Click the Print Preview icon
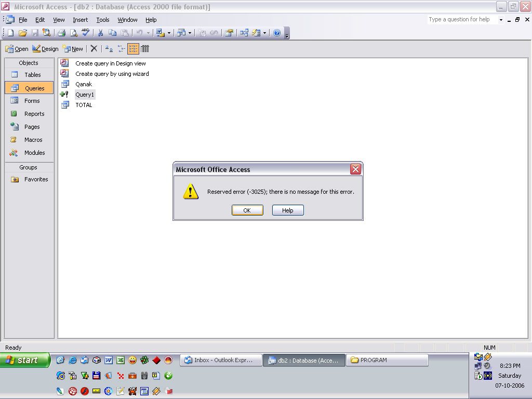Image resolution: width=532 pixels, height=399 pixels. pyautogui.click(x=73, y=33)
